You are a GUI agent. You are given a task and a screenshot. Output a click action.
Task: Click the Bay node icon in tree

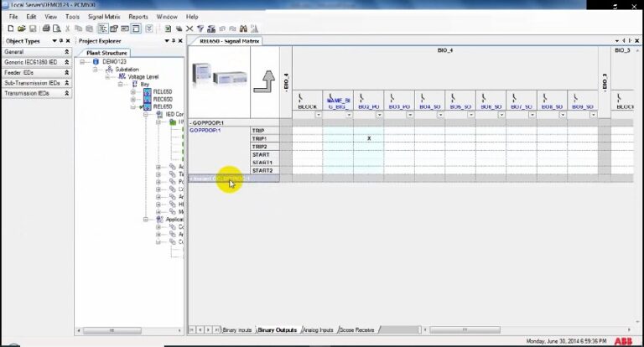pos(135,84)
